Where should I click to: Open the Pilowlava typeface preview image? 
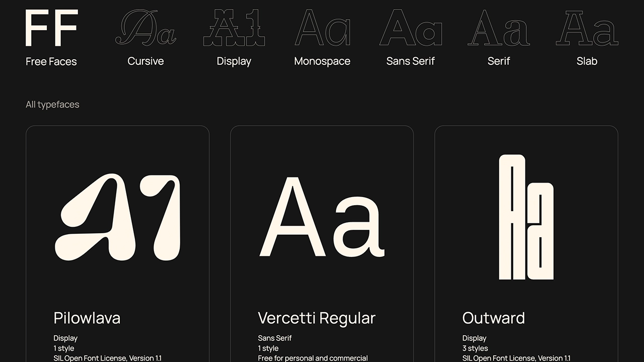coord(117,217)
